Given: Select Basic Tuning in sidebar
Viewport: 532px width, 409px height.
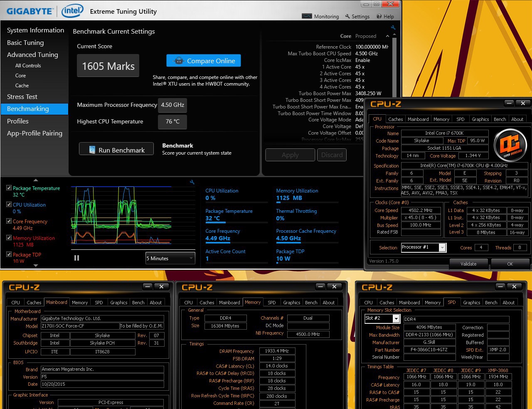Looking at the screenshot, I should (25, 42).
